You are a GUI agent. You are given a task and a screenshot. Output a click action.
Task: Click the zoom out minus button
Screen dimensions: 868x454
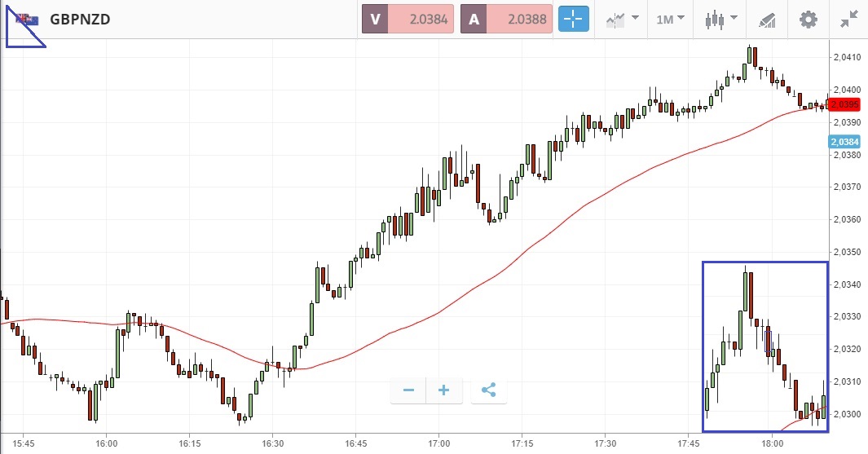(x=408, y=390)
